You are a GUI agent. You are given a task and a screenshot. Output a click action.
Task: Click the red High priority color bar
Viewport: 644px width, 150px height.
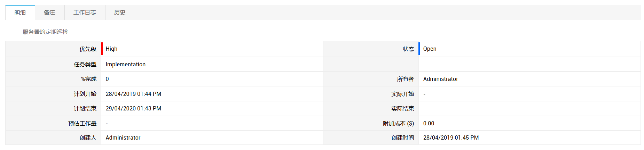click(x=102, y=49)
